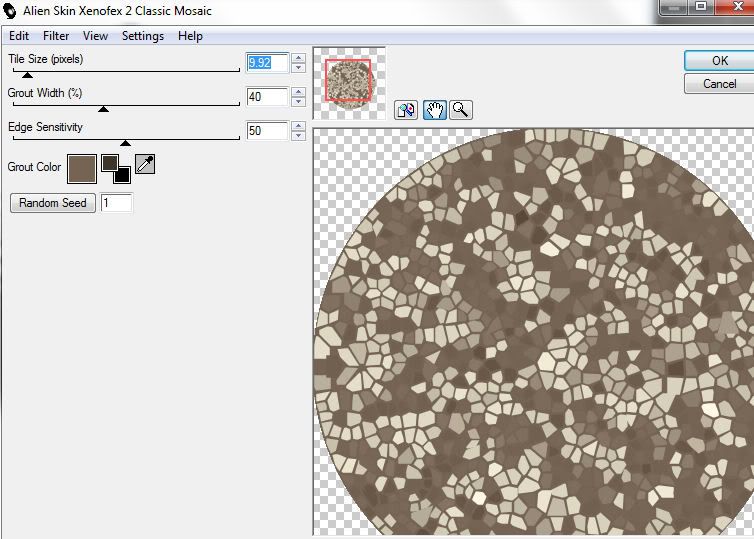Click the Tile Size slider handle
Viewport: 754px width, 539px height.
pos(27,75)
